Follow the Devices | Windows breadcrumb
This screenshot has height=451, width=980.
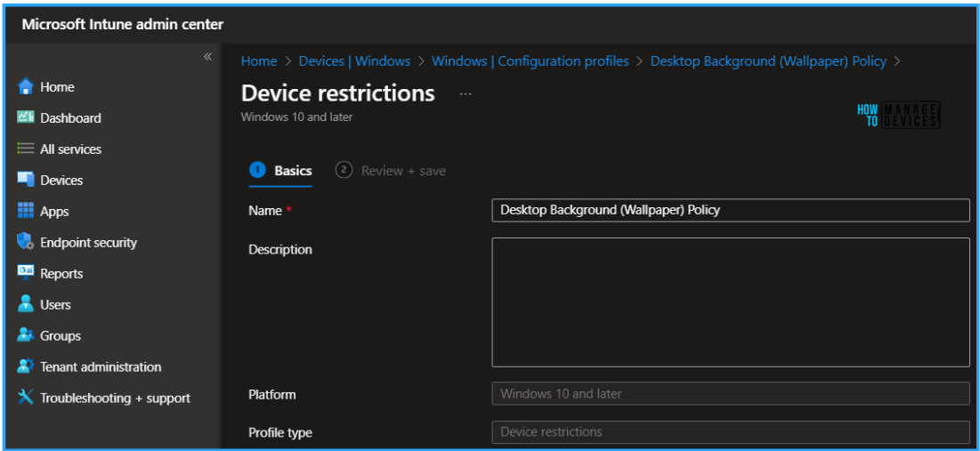(354, 61)
